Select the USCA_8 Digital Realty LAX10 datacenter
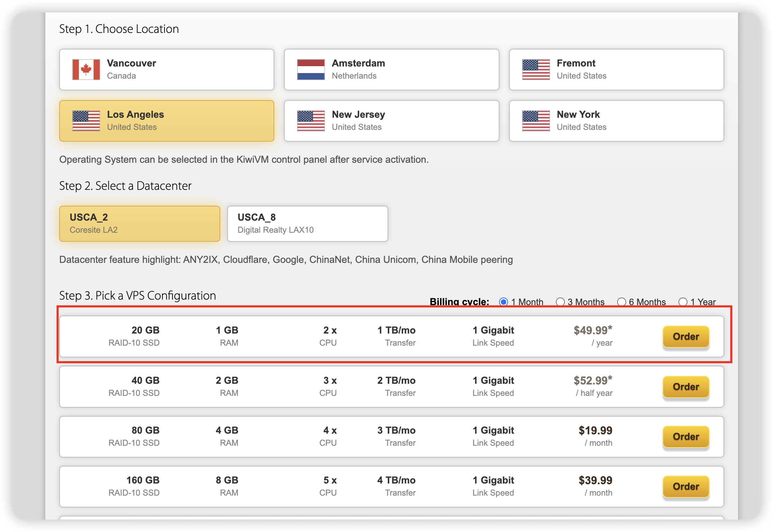The image size is (773, 532). click(308, 223)
